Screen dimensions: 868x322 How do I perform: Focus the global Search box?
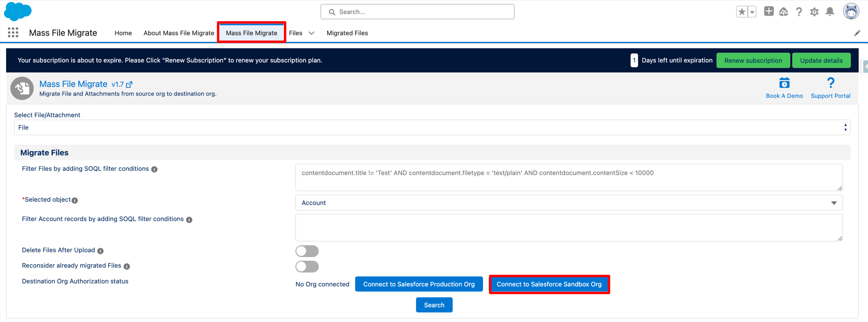[x=417, y=12]
